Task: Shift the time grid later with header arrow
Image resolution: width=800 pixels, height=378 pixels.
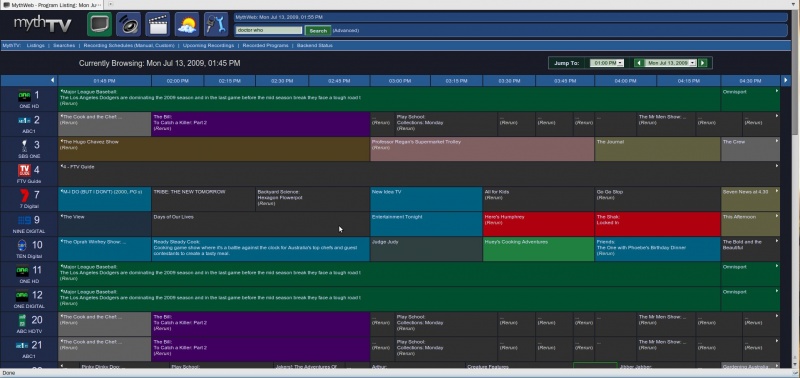Action: point(785,81)
